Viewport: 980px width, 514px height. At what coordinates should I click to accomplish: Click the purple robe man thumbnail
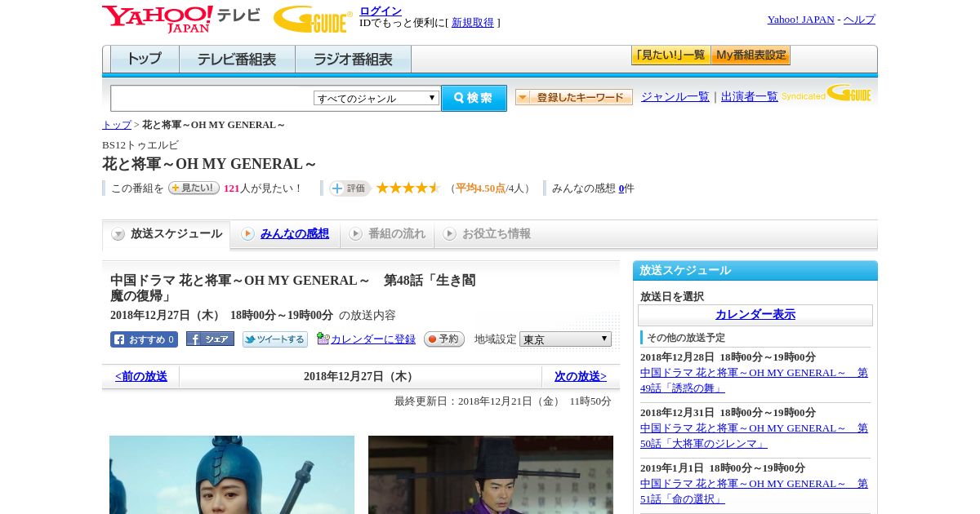pos(491,475)
